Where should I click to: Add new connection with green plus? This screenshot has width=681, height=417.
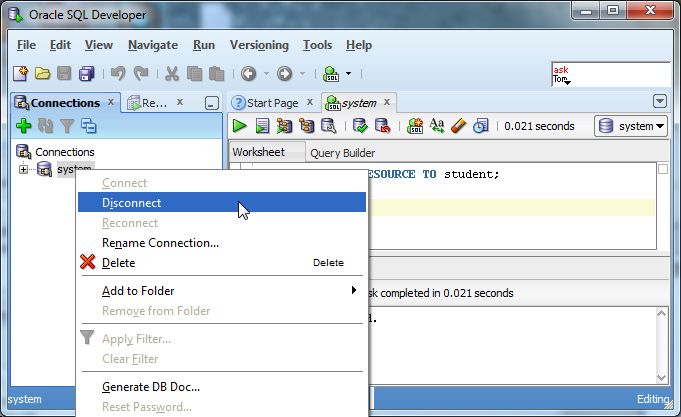pos(23,126)
